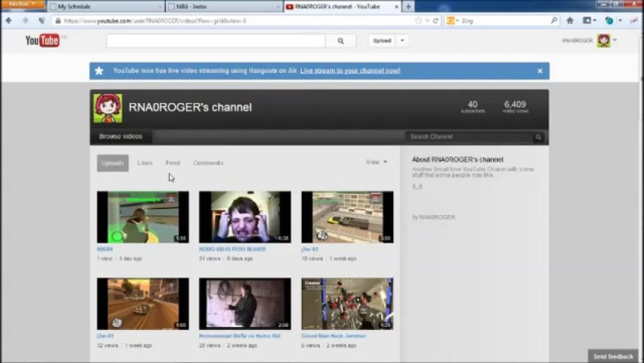Image resolution: width=644 pixels, height=363 pixels.
Task: Reload the page with the refresh icon
Action: [436, 21]
